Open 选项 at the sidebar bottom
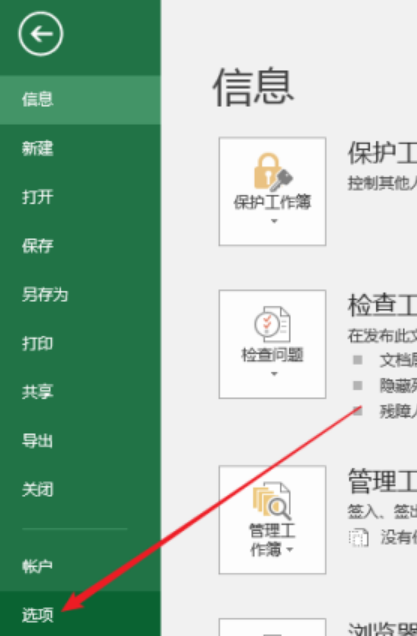The image size is (417, 636). coord(80,615)
